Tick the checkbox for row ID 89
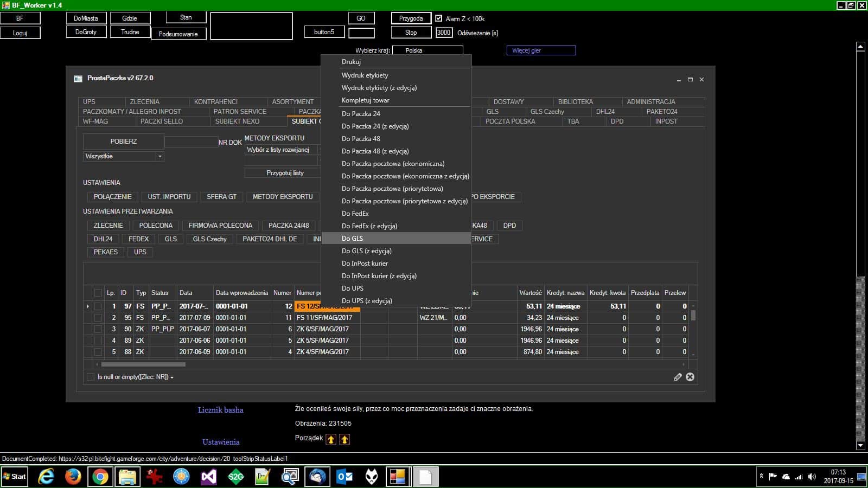 pyautogui.click(x=98, y=341)
